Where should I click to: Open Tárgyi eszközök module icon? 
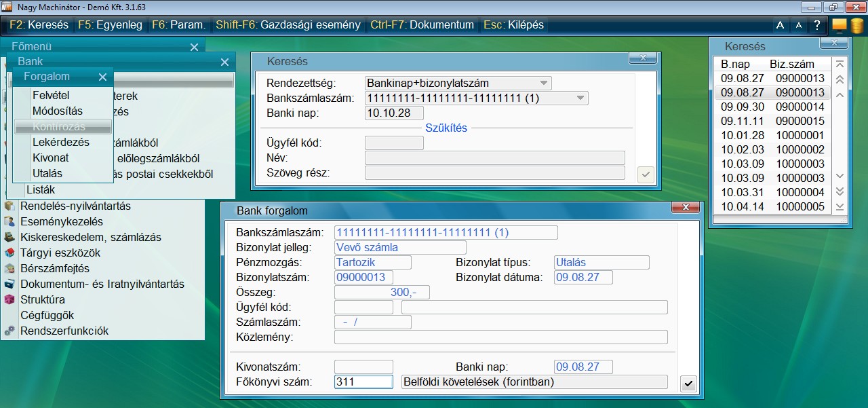click(x=9, y=253)
